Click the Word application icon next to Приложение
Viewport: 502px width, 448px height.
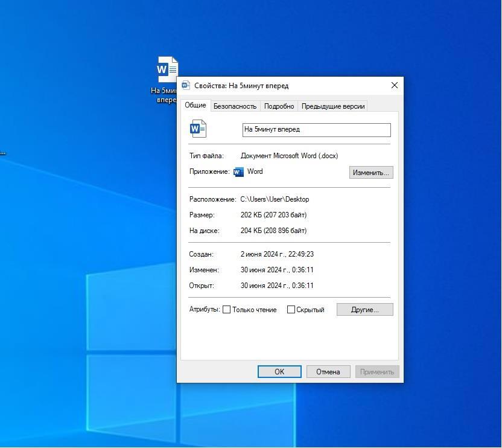(x=238, y=172)
